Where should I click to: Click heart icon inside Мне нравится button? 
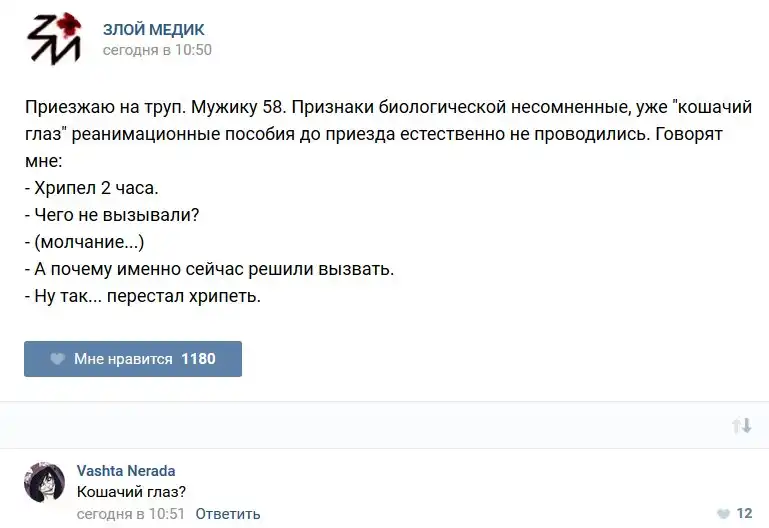(x=57, y=359)
